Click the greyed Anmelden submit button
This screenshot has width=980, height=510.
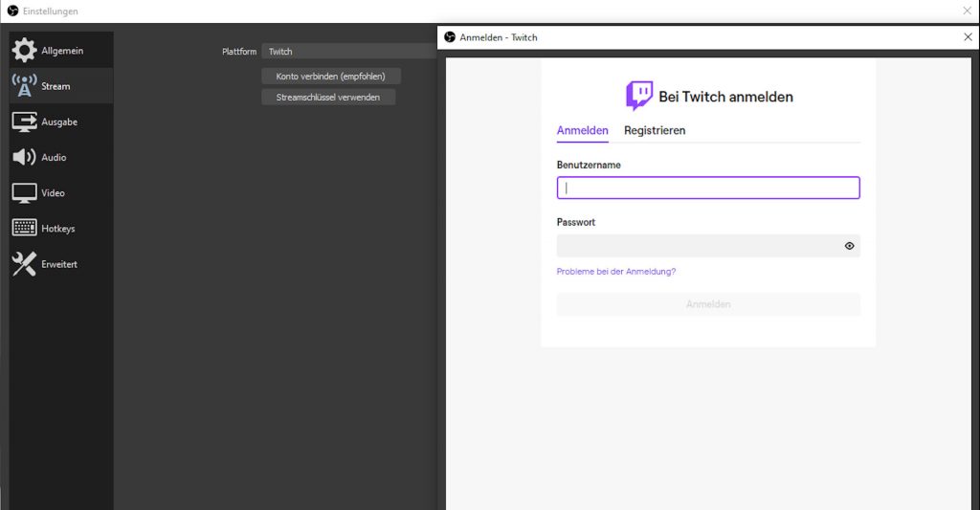pos(708,304)
